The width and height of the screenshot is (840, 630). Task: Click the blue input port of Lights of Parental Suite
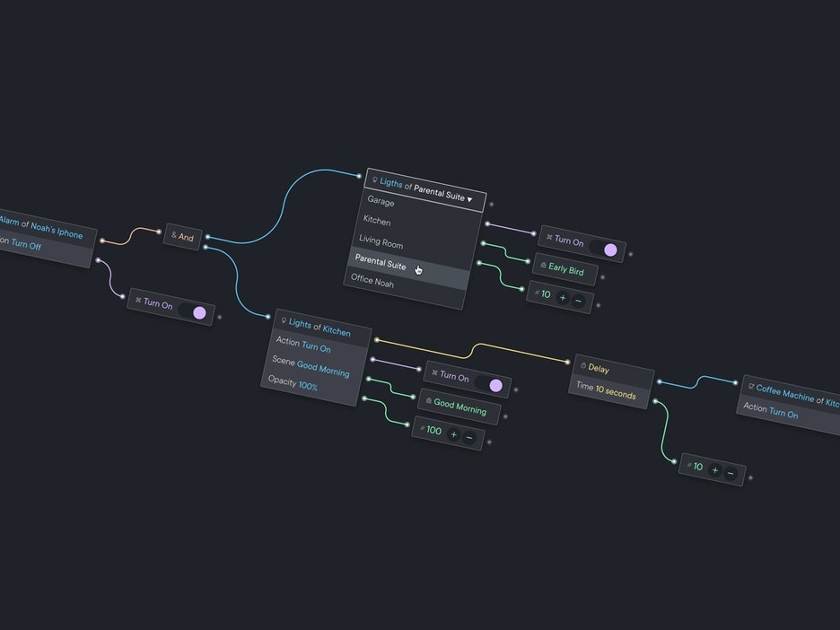click(x=360, y=175)
